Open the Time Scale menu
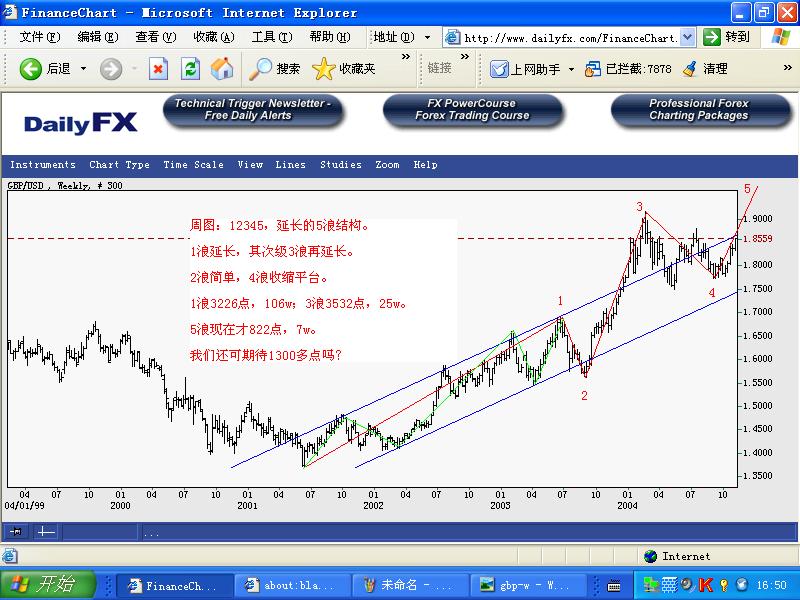 193,165
